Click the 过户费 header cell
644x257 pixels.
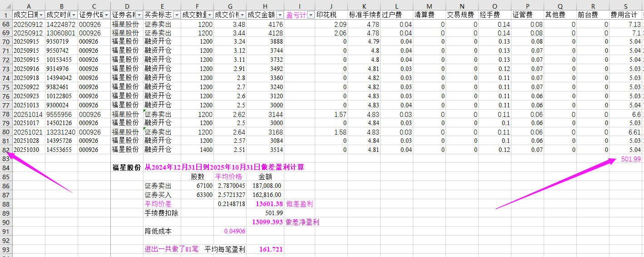pyautogui.click(x=397, y=15)
